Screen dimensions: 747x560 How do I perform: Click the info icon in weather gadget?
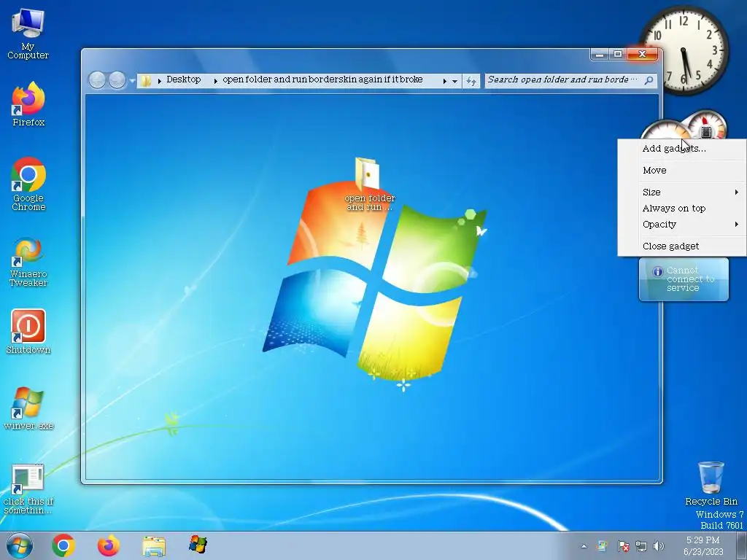click(x=658, y=272)
